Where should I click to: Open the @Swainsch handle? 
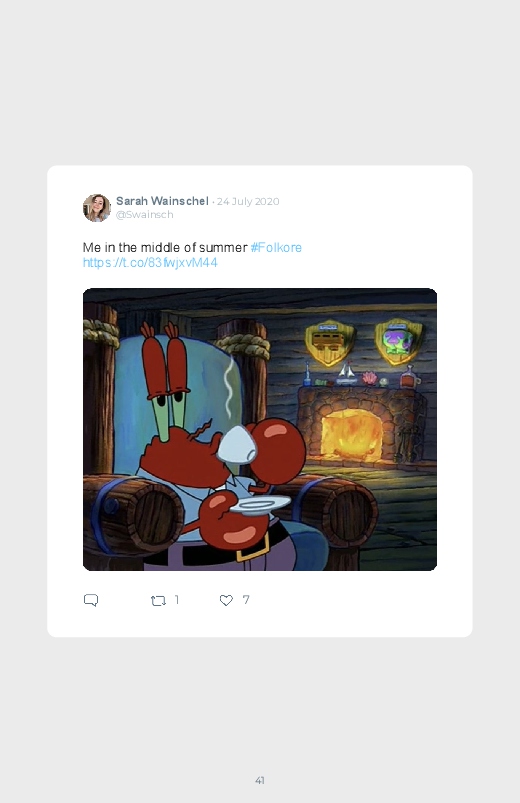click(x=144, y=215)
